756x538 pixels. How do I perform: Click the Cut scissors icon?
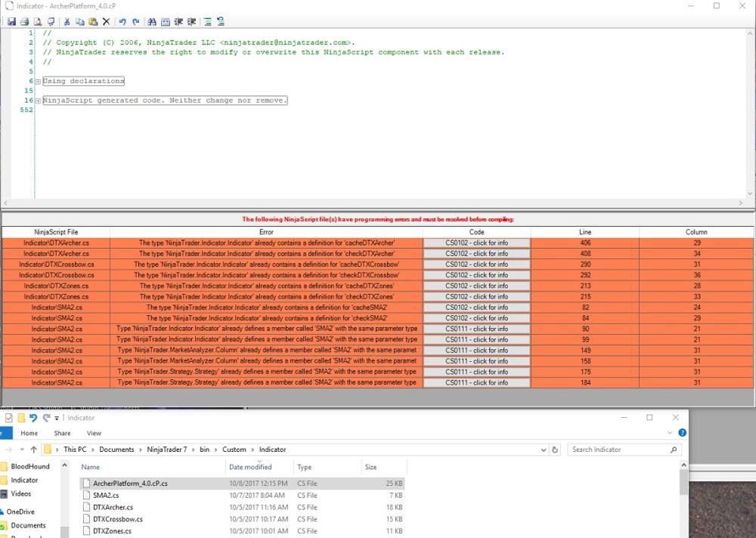(x=67, y=22)
